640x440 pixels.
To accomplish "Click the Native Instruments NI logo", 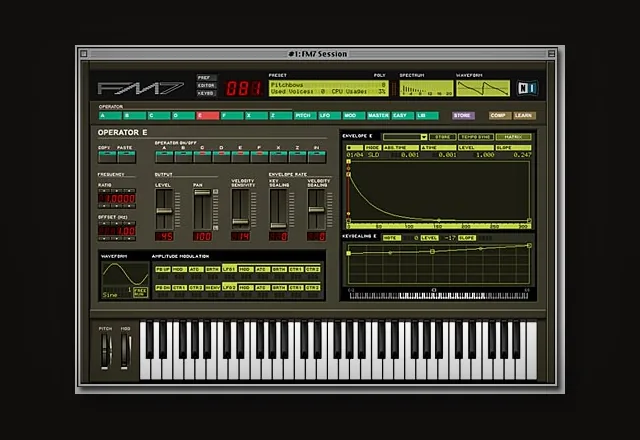I will [x=527, y=88].
